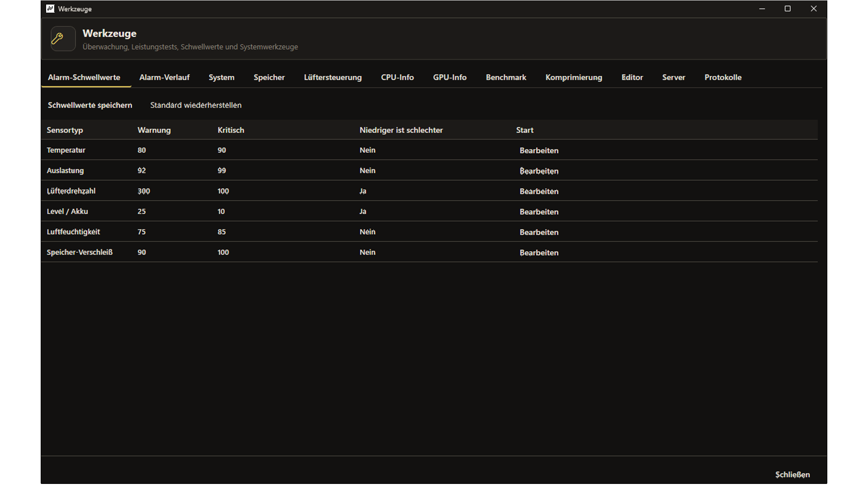
Task: Open the System tab
Action: [222, 77]
